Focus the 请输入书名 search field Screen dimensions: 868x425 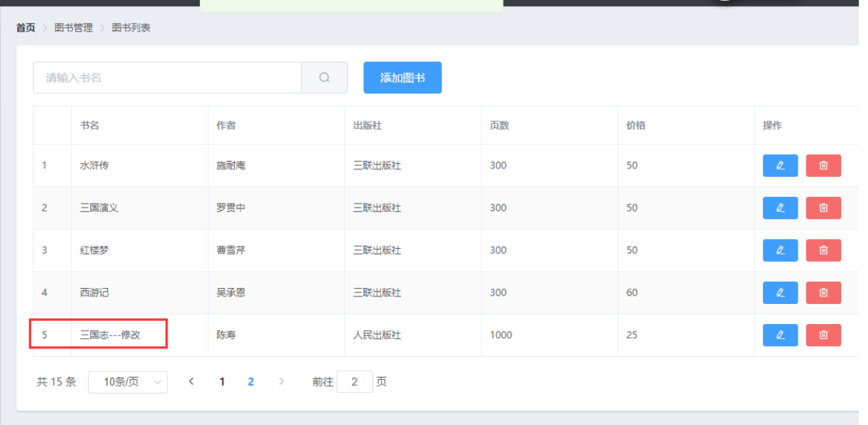click(x=167, y=77)
